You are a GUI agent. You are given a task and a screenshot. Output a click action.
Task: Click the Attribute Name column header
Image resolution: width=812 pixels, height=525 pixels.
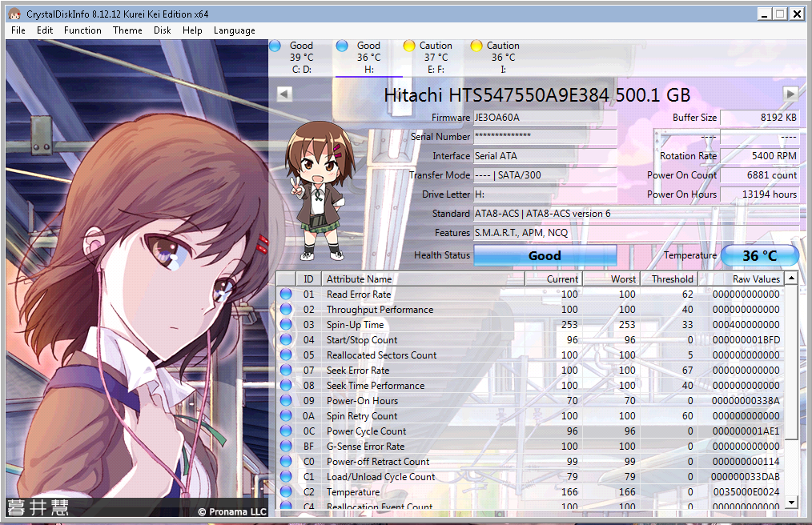(423, 279)
